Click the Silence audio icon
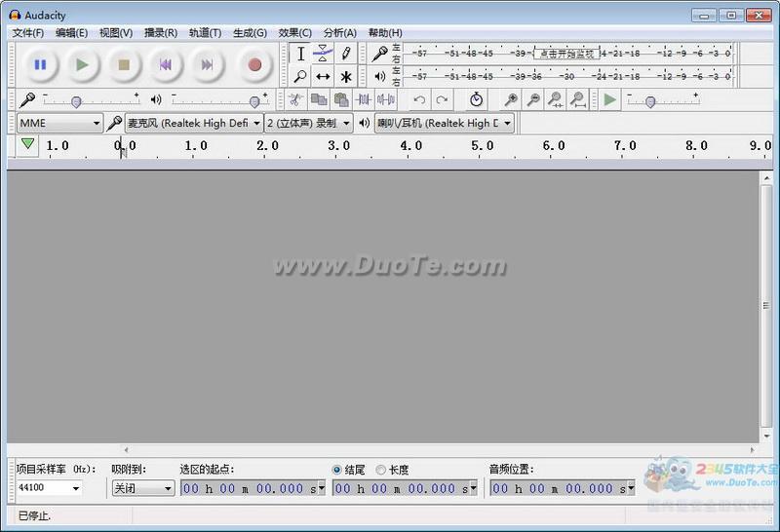780x532 pixels. tap(385, 100)
